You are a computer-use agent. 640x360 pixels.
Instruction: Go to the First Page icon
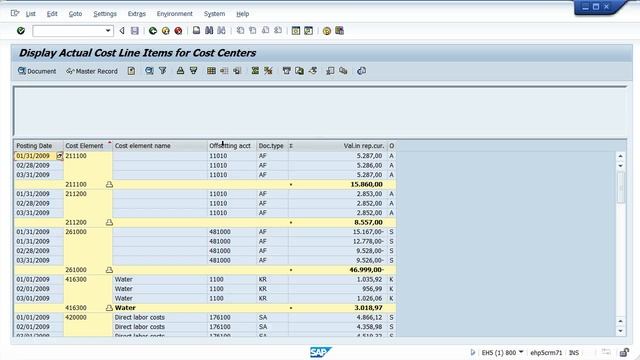pos(240,31)
